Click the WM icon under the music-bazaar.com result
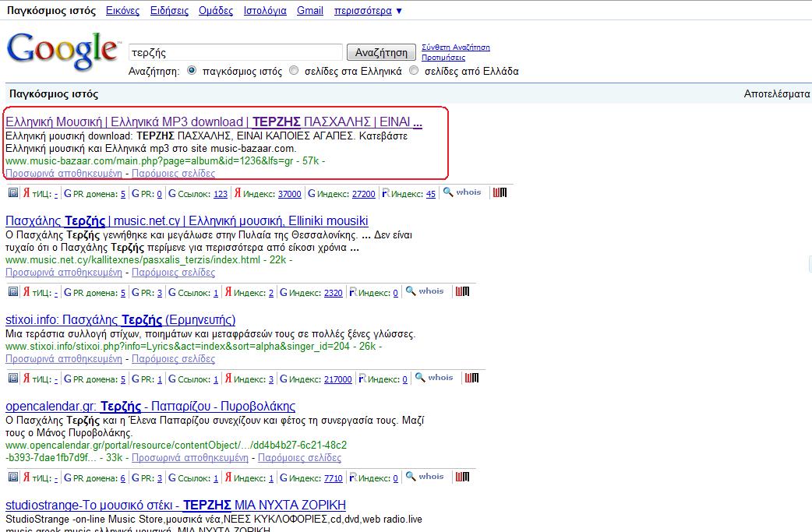Image resolution: width=812 pixels, height=532 pixels. (x=500, y=192)
